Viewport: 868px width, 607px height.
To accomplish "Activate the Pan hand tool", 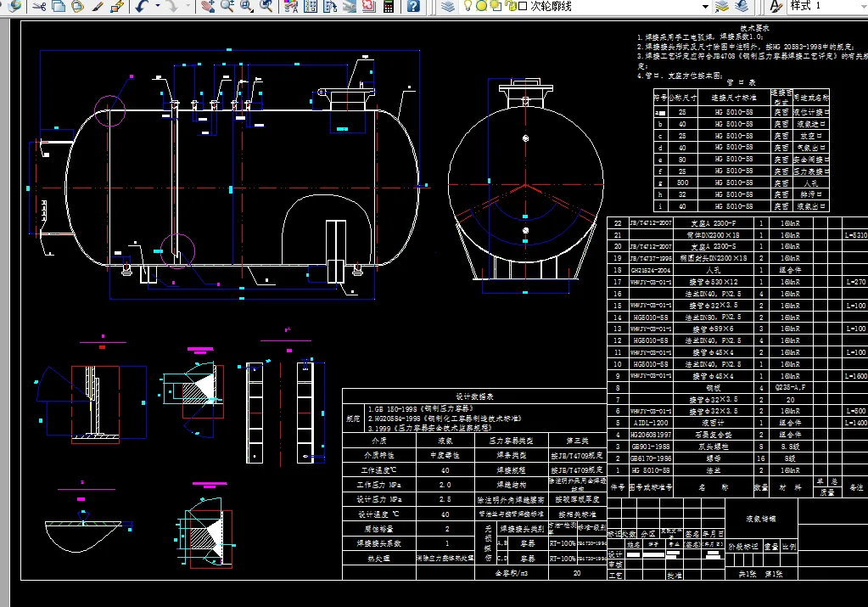I will click(208, 6).
